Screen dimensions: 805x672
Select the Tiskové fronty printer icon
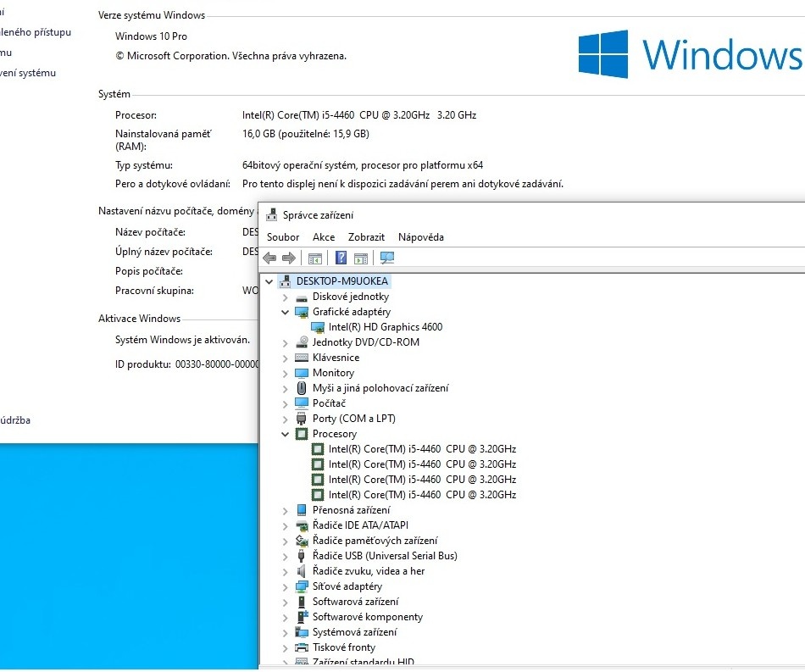coord(302,647)
